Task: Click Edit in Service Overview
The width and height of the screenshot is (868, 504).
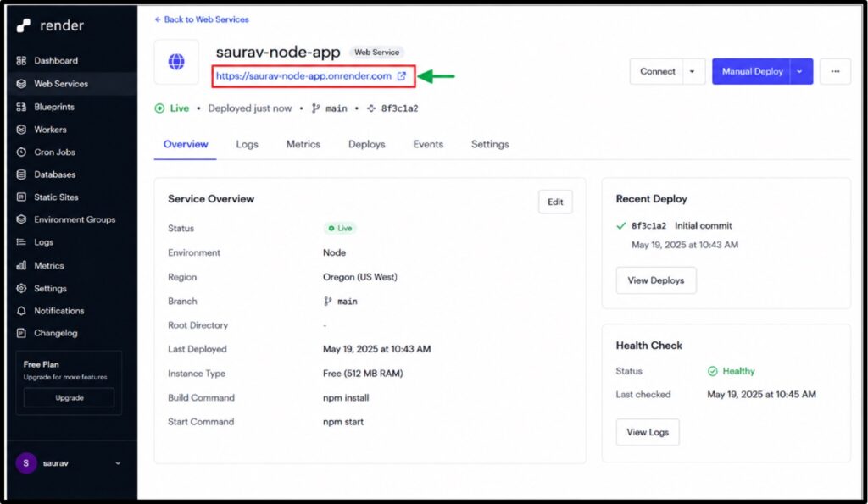Action: [x=555, y=202]
